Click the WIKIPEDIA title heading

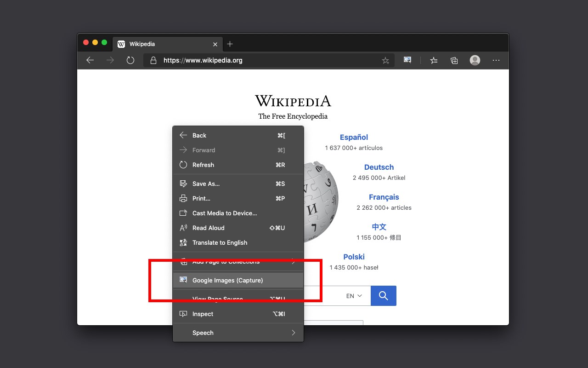(x=293, y=101)
